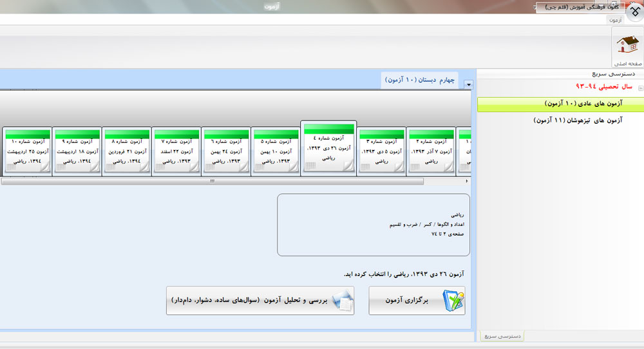
Task: Open the grade dropdown arrow beside چهارم دبستان
Action: point(468,84)
